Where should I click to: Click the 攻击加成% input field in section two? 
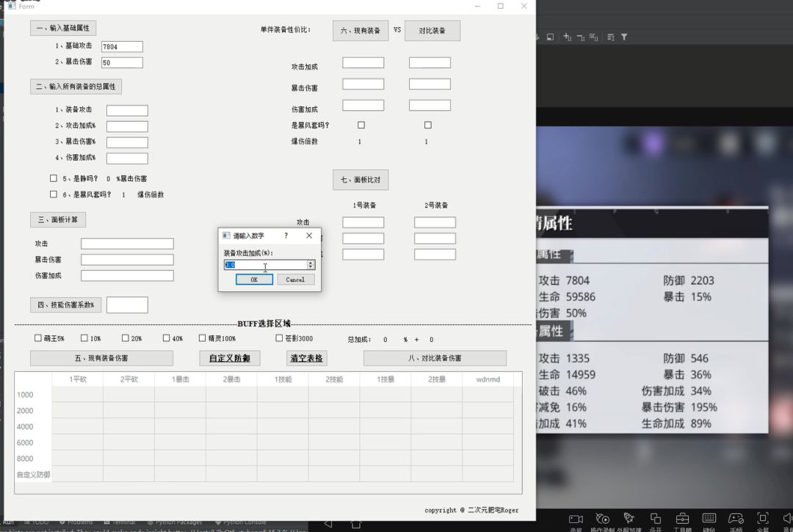pyautogui.click(x=127, y=126)
